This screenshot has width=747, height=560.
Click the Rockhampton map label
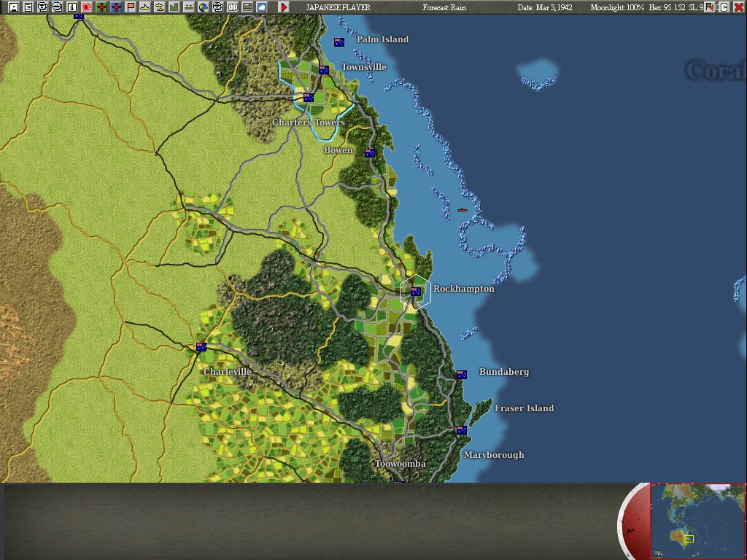click(463, 289)
